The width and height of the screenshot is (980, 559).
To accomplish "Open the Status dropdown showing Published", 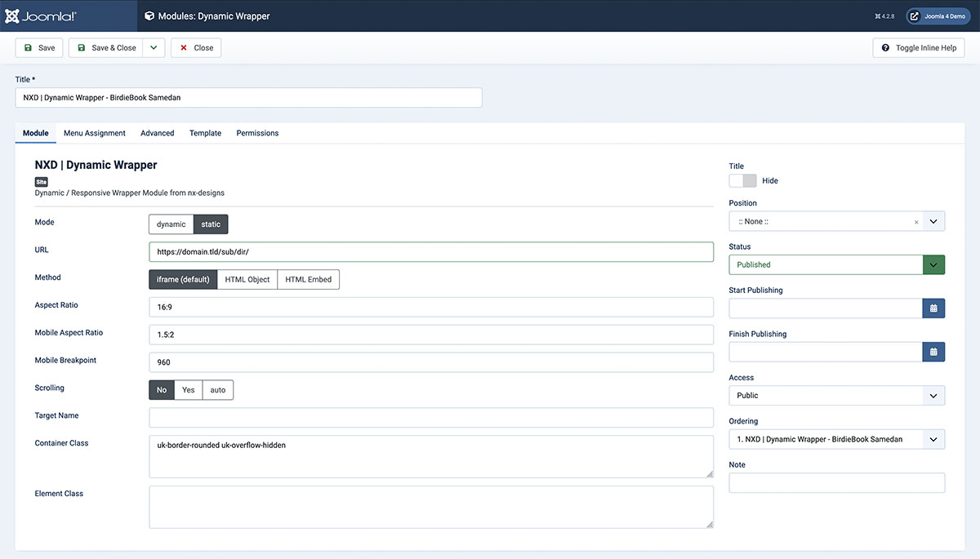I will coord(933,264).
